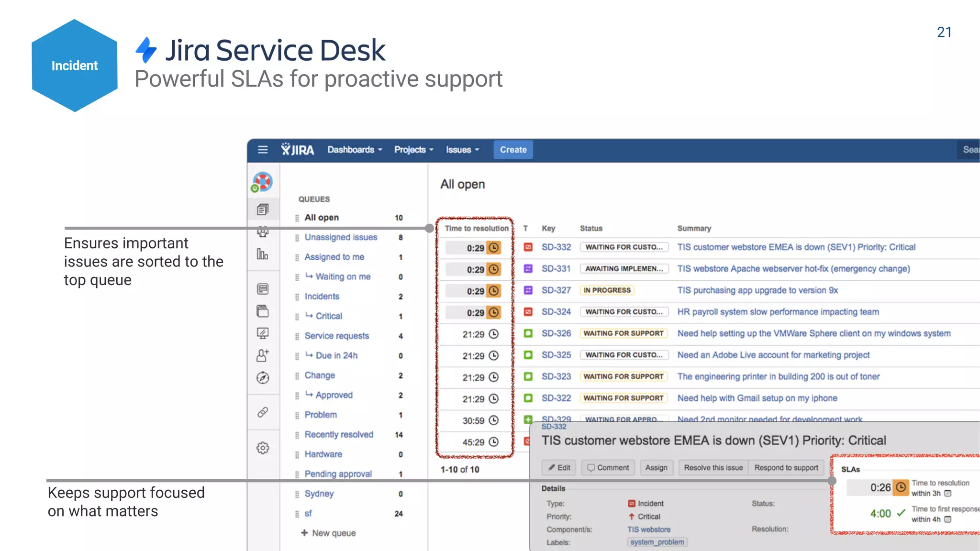Open issue key SD-327
980x551 pixels.
556,290
